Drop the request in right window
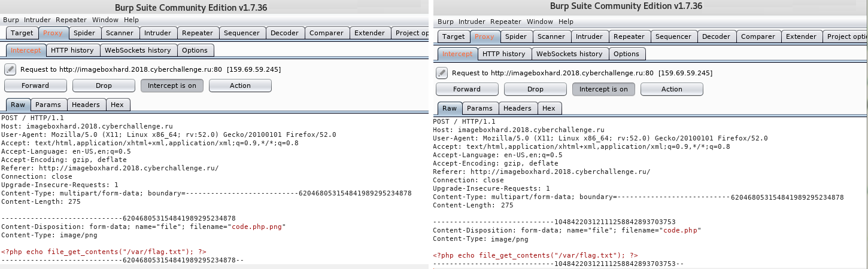 (535, 89)
